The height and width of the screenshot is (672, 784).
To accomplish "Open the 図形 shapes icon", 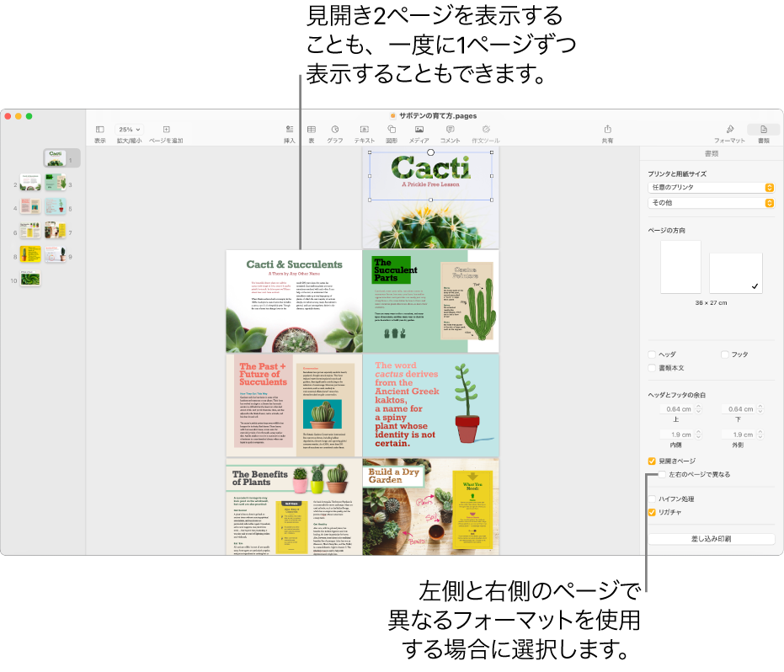I will pos(392,130).
